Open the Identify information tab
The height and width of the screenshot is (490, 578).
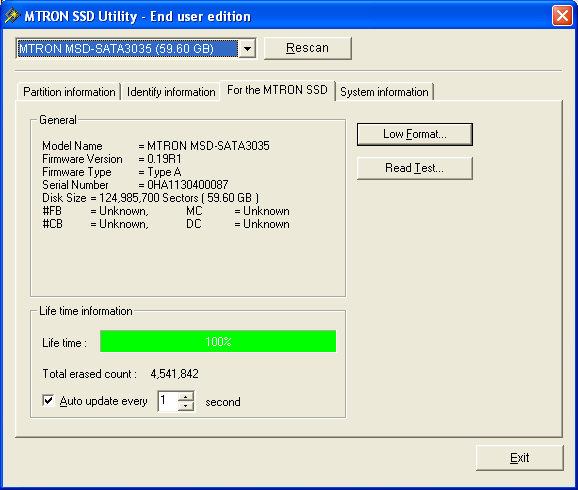tap(171, 92)
